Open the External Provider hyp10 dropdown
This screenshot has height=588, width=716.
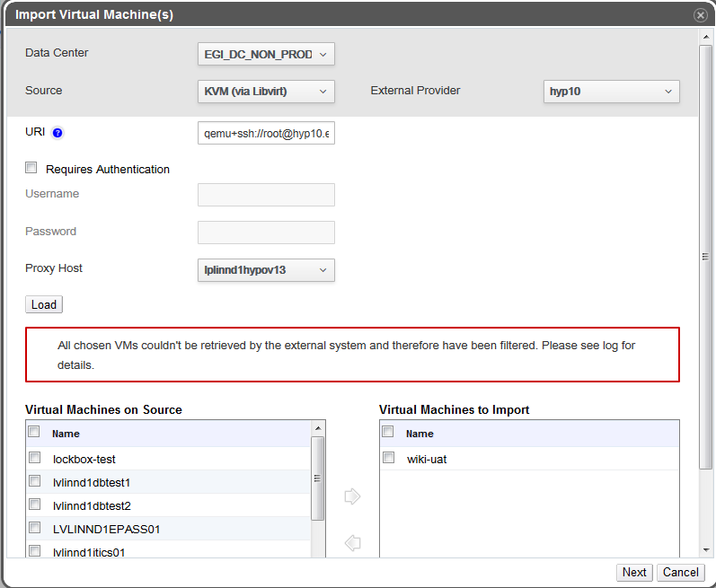[611, 92]
